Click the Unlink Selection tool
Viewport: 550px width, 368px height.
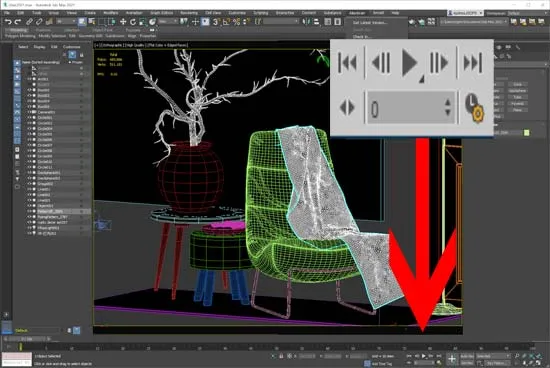[x=39, y=22]
